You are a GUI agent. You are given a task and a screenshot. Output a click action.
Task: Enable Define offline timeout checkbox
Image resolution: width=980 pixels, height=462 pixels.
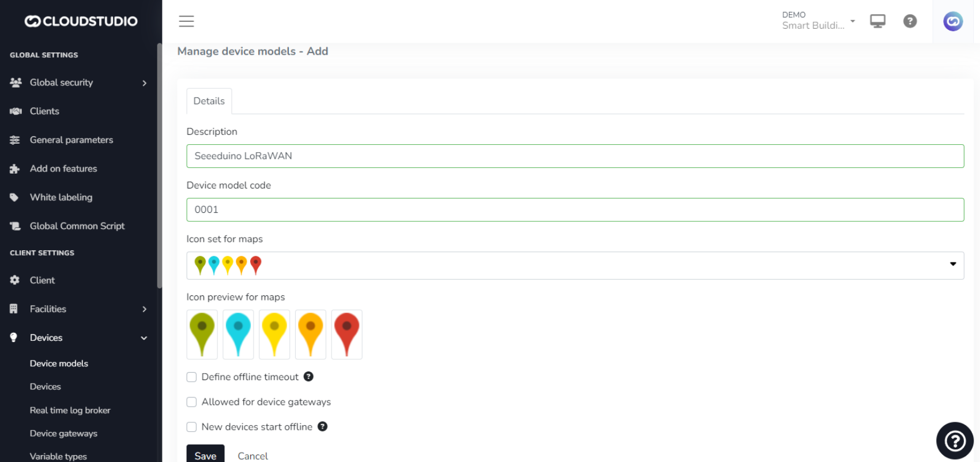tap(192, 377)
